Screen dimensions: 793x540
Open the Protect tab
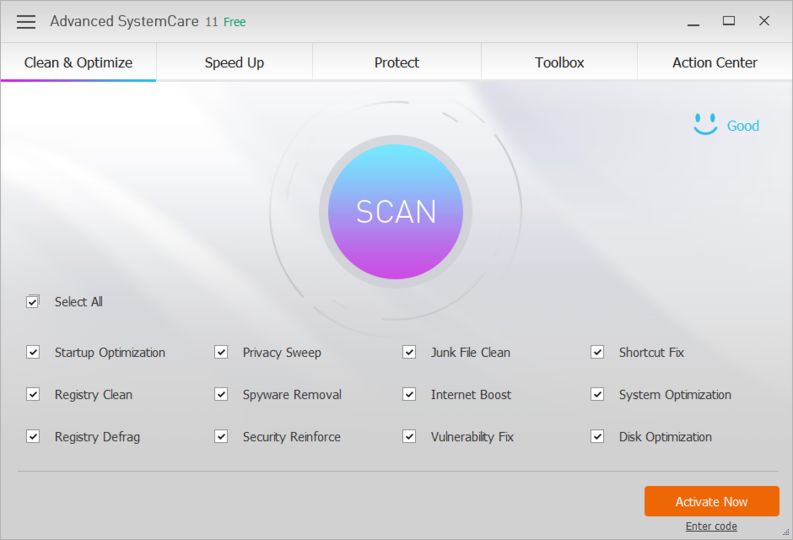point(396,62)
